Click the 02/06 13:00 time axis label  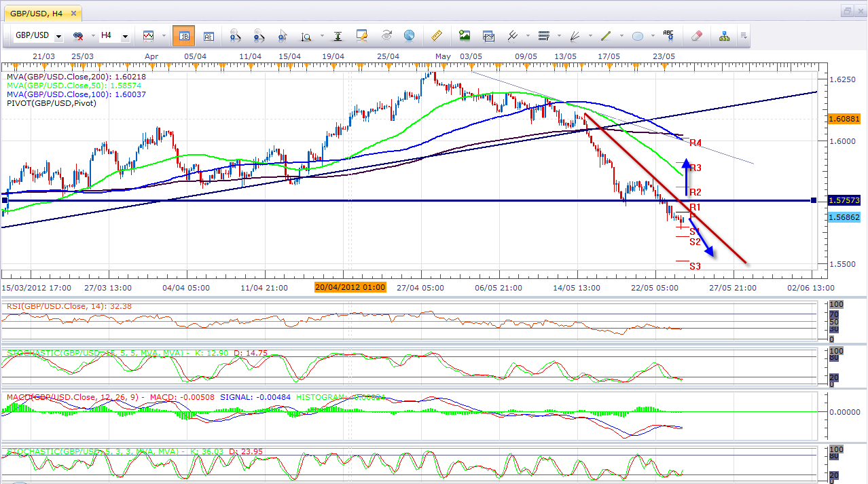click(811, 287)
